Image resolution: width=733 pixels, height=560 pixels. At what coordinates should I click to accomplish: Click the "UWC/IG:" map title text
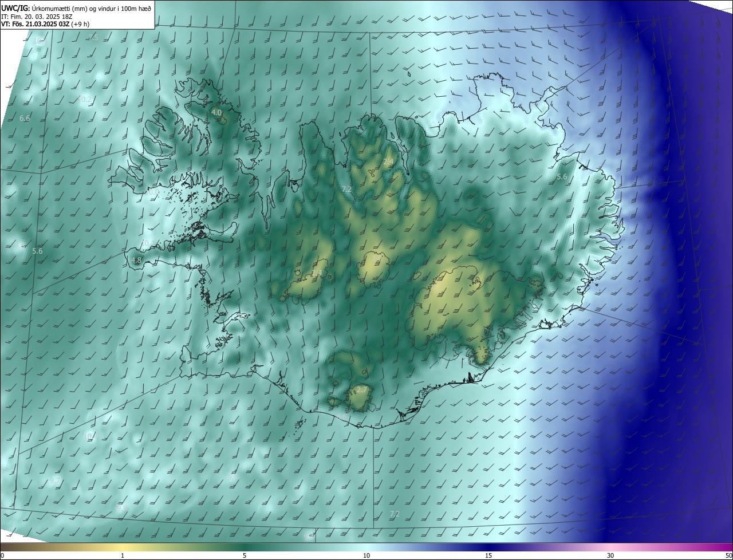[x=15, y=7]
